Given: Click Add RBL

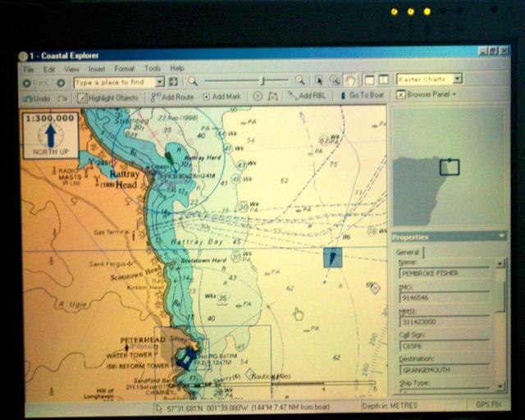Looking at the screenshot, I should [x=307, y=95].
